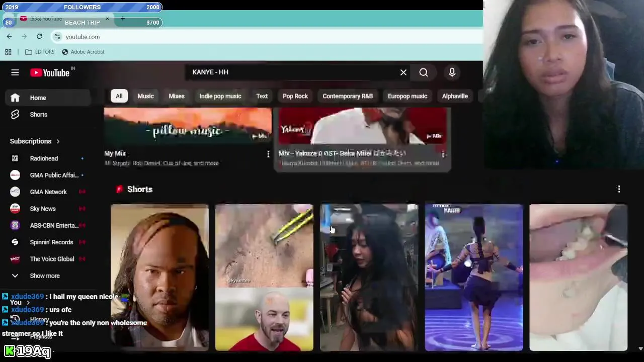Select the Europop music chip

(x=408, y=96)
